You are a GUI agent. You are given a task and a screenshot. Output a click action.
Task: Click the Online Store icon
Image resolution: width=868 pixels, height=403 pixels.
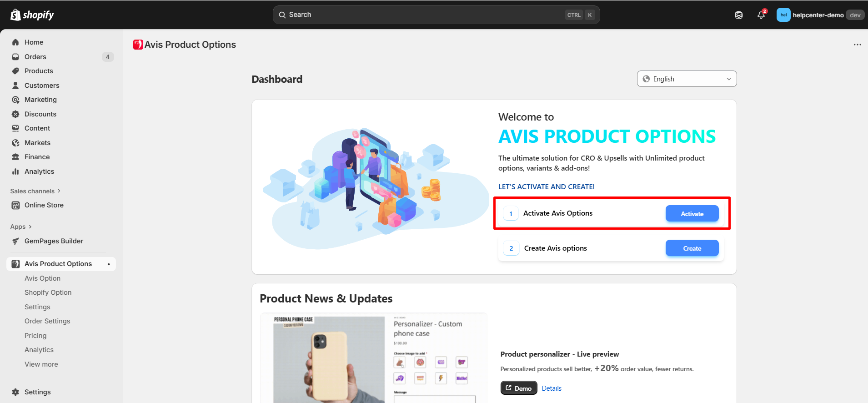click(15, 205)
